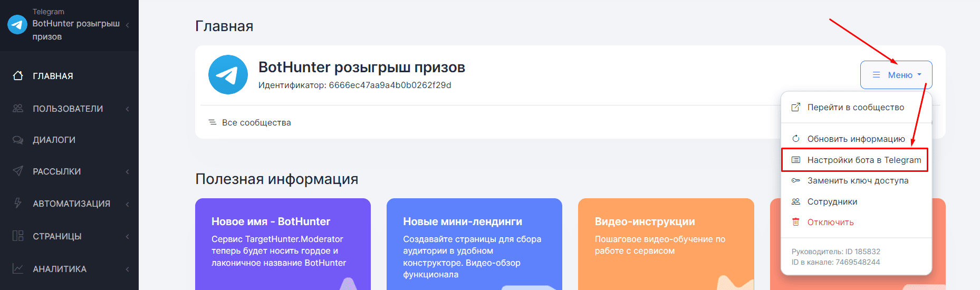
Task: Click the large Telegram avatar of BotHunter community
Action: [x=228, y=75]
